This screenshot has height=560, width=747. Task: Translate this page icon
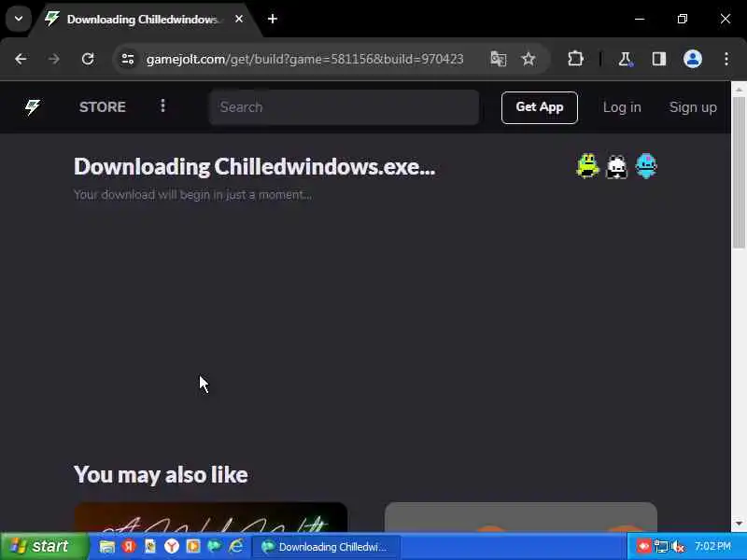[499, 59]
